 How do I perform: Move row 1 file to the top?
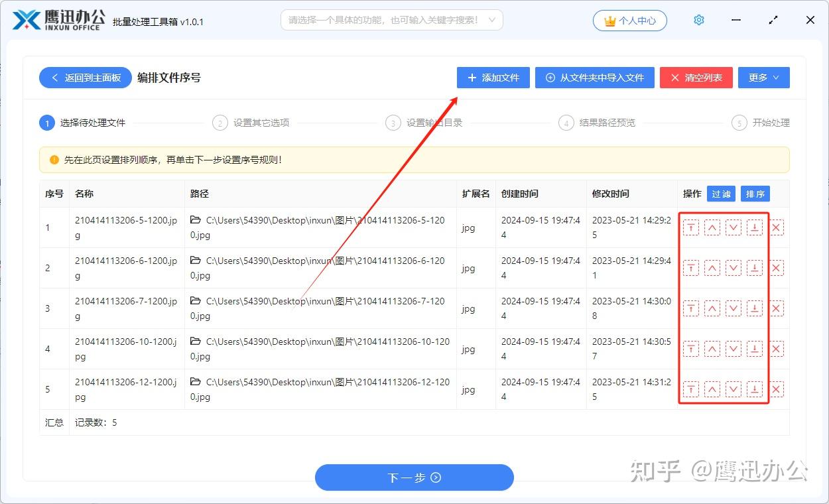(x=691, y=227)
